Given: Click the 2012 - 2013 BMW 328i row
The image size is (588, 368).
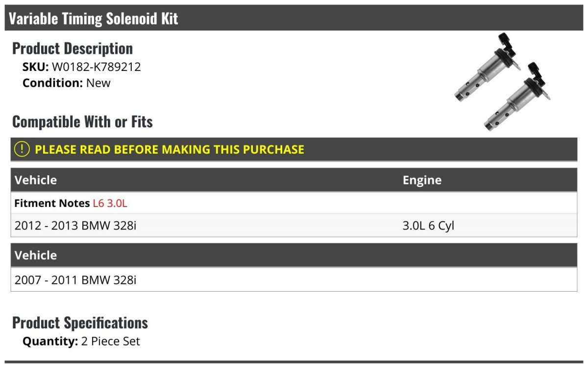Looking at the screenshot, I should pos(294,226).
